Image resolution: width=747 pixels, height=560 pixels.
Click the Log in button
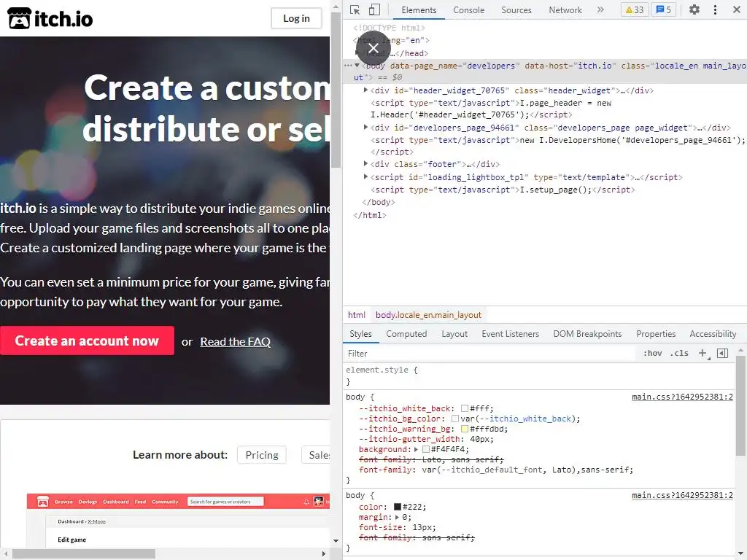point(296,18)
